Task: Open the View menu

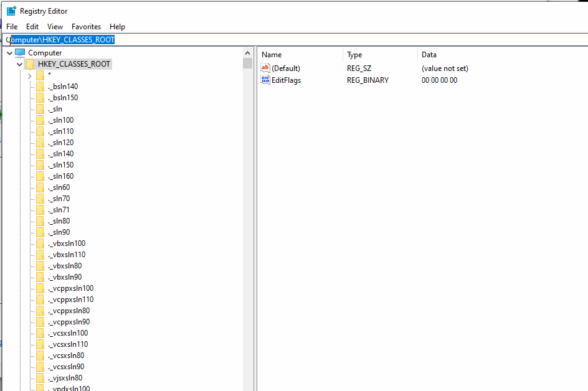Action: click(x=55, y=27)
